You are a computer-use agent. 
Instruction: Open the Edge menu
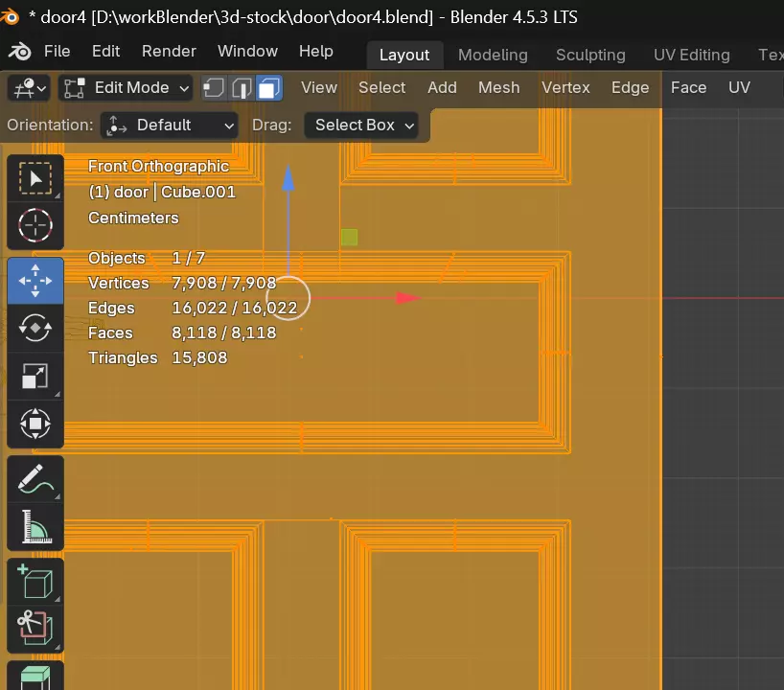(630, 88)
